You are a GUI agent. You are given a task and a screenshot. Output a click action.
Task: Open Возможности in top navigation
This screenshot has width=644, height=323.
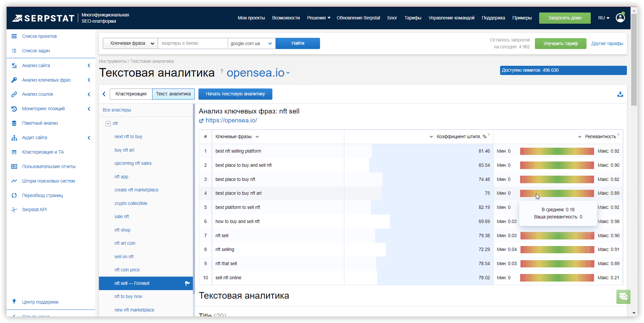(286, 18)
